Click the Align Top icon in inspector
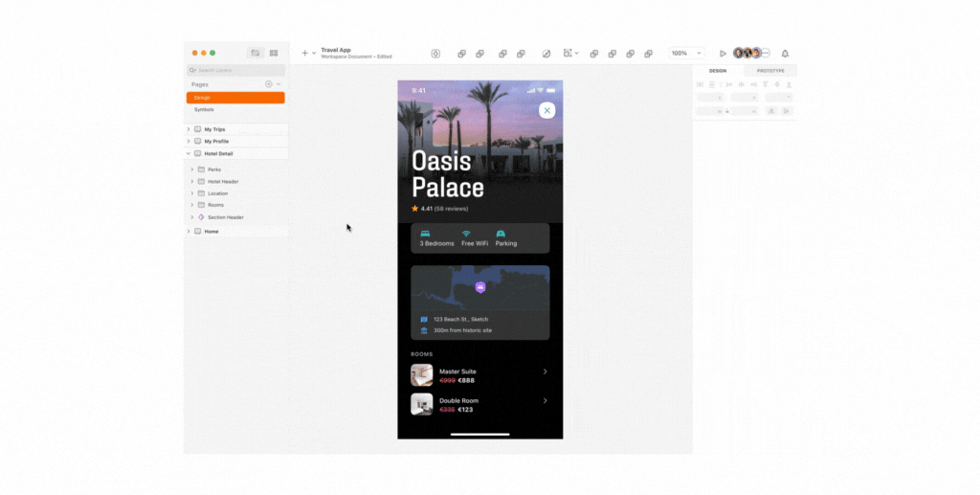 point(765,84)
